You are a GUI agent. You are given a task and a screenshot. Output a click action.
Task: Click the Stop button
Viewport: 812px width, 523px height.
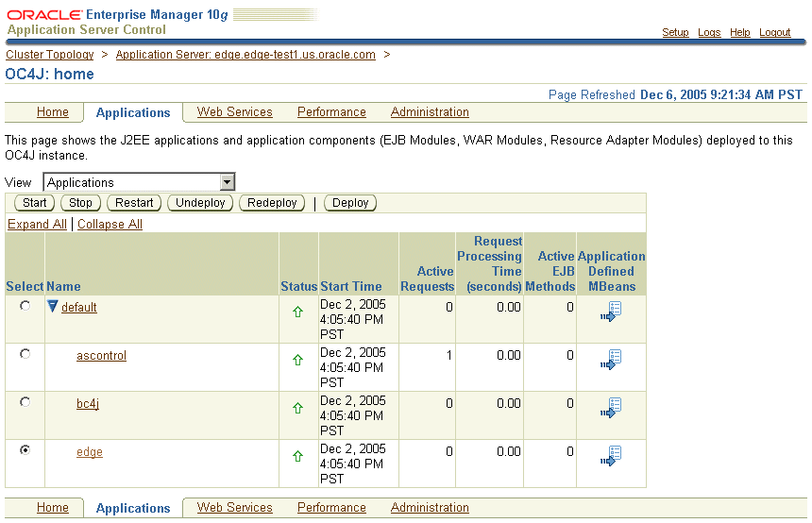[80, 203]
